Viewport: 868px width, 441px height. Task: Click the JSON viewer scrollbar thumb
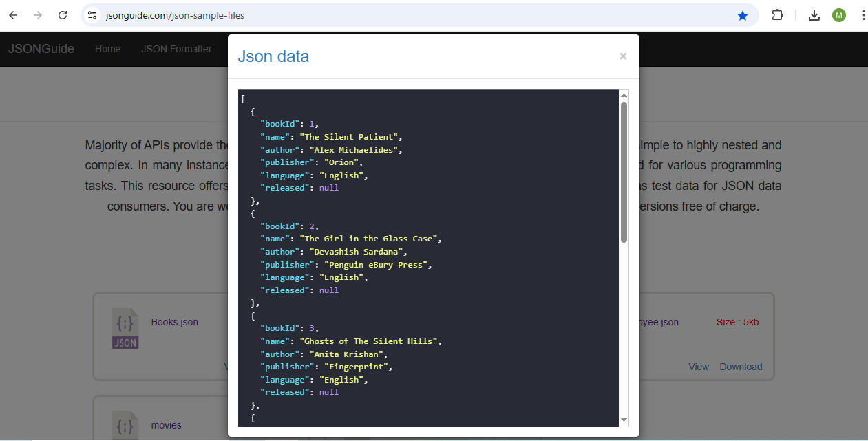pyautogui.click(x=624, y=172)
